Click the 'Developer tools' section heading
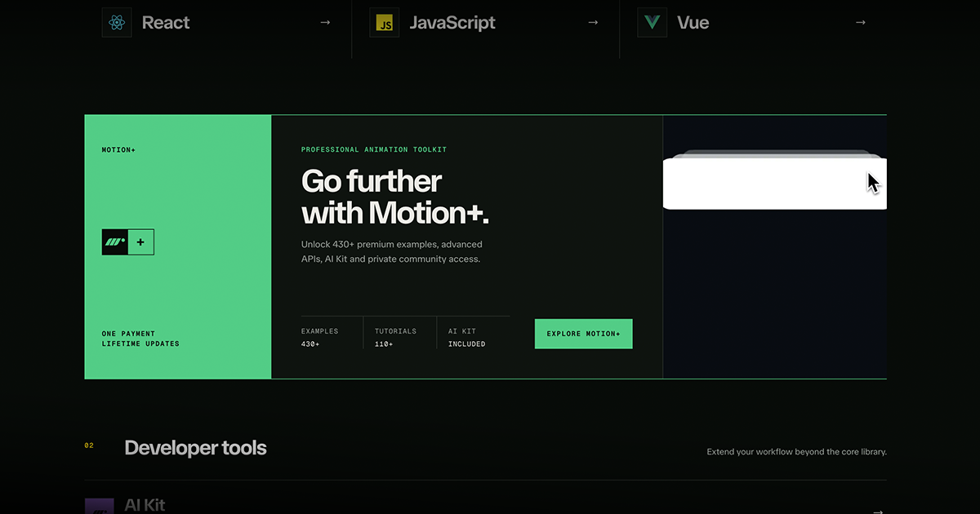The image size is (980, 514). click(x=195, y=448)
